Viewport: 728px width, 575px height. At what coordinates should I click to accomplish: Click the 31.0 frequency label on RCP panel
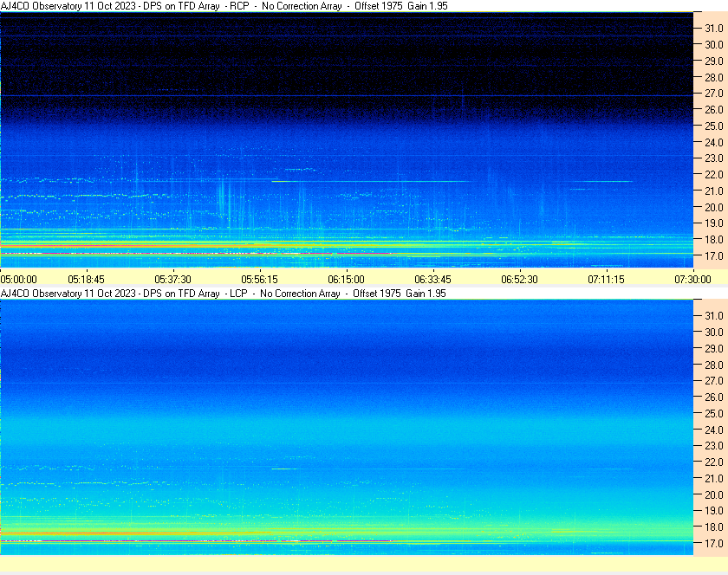click(x=714, y=29)
